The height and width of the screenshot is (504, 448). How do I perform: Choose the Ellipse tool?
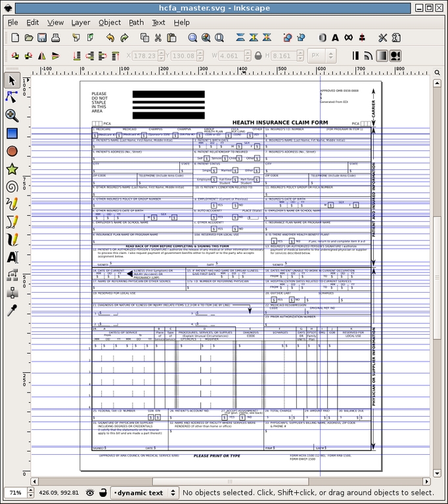(12, 151)
